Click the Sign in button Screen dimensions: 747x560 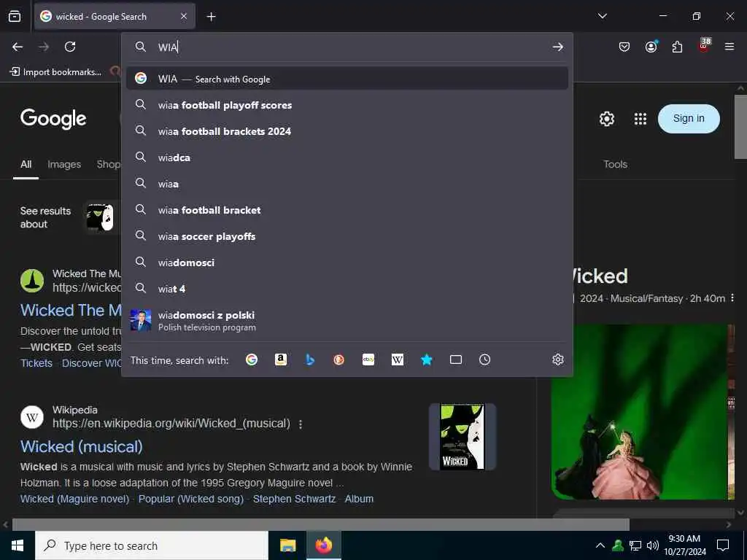click(689, 119)
